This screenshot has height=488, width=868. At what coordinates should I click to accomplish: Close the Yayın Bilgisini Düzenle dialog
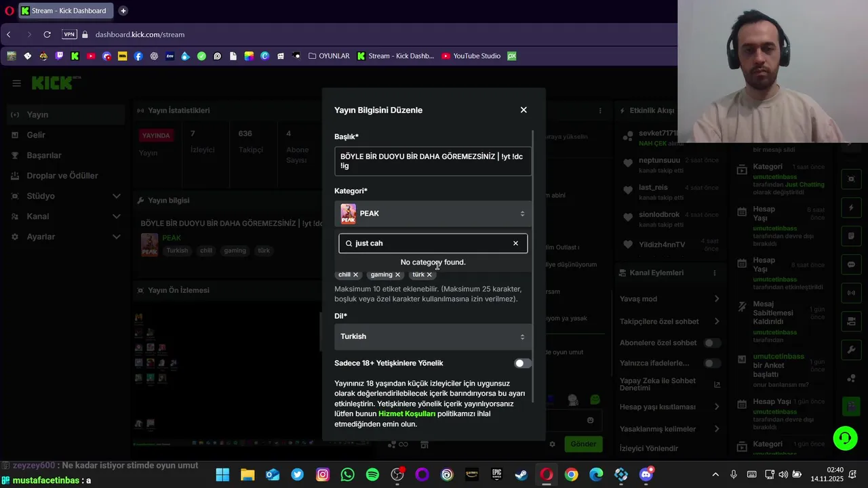[x=524, y=110]
